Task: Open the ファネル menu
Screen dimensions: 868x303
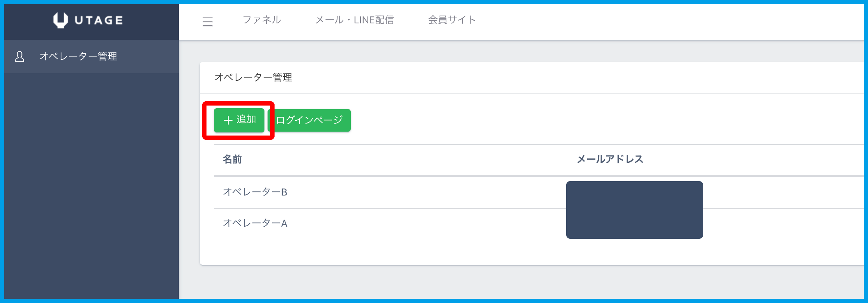Action: (x=262, y=20)
